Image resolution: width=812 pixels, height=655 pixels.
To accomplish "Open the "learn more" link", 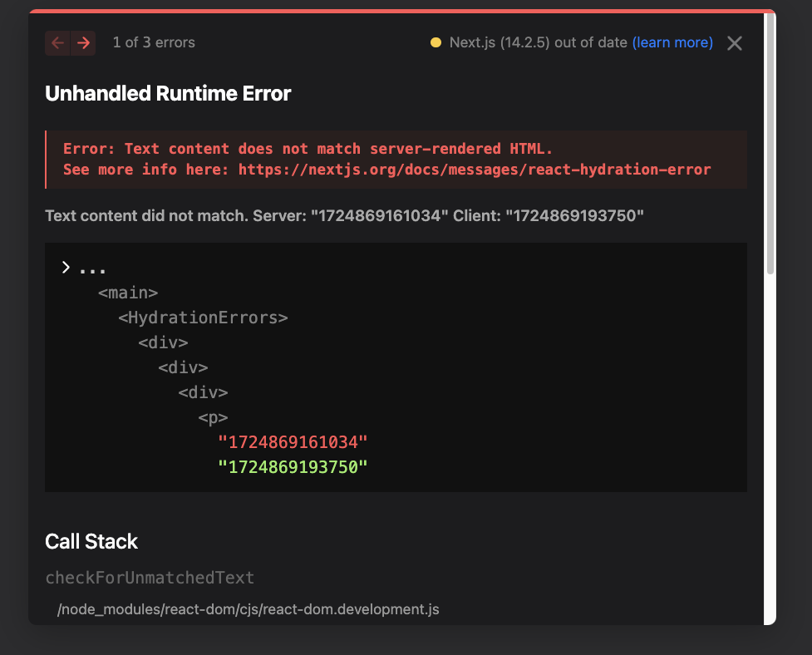I will pos(672,42).
